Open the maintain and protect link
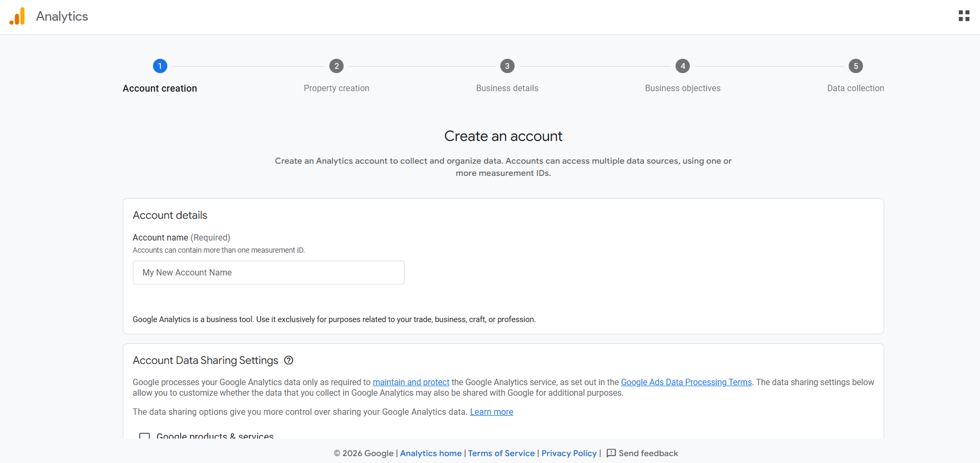The image size is (980, 463). pyautogui.click(x=411, y=382)
